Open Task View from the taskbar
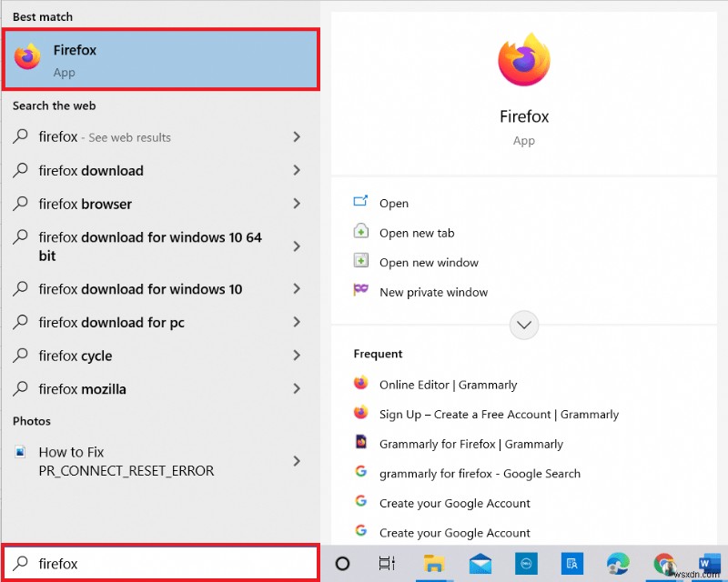Image resolution: width=728 pixels, height=582 pixels. pyautogui.click(x=387, y=564)
